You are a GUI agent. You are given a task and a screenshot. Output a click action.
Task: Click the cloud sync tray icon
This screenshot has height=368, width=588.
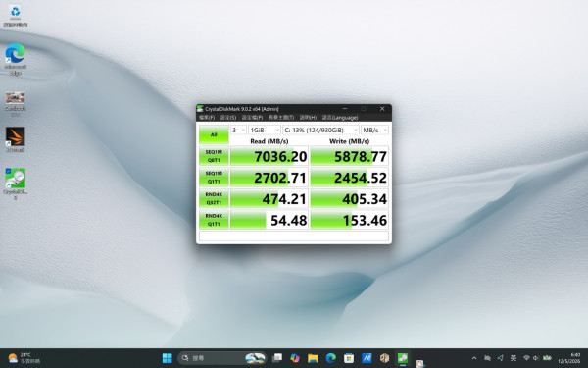point(487,358)
